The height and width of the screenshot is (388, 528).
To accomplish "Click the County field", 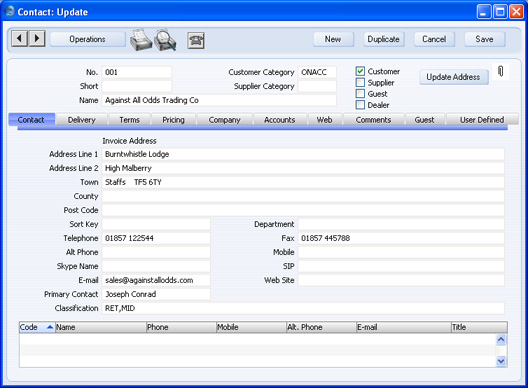I will tap(303, 196).
